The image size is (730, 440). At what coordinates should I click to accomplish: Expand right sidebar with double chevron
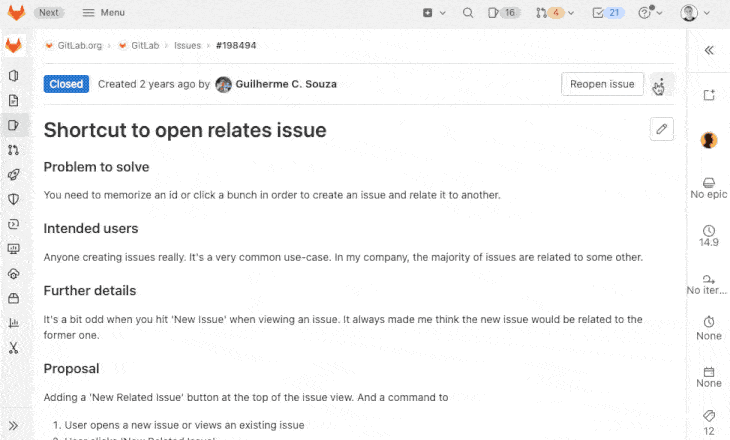(x=709, y=50)
